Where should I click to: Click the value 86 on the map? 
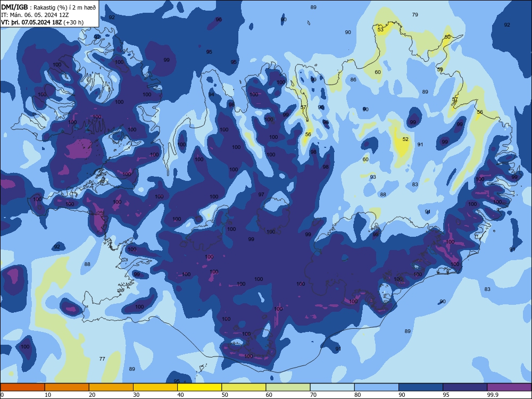coord(353,80)
